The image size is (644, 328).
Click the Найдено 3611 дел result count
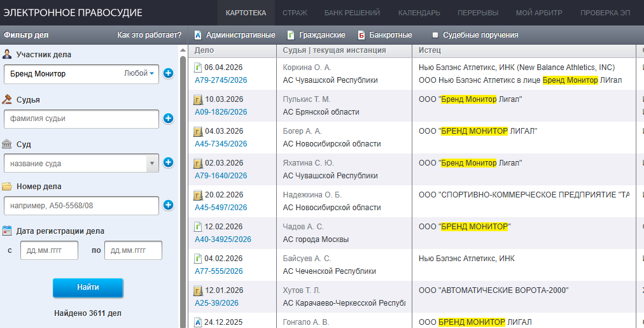88,313
